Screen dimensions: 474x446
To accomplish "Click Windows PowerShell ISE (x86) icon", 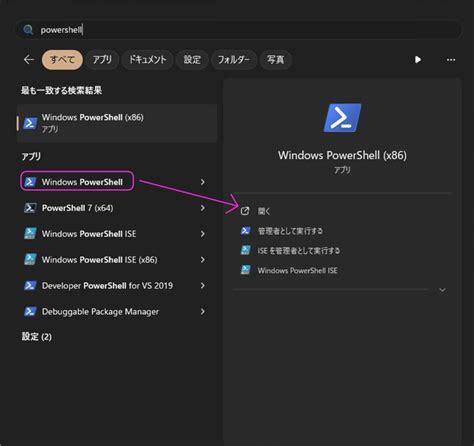I will [x=30, y=260].
